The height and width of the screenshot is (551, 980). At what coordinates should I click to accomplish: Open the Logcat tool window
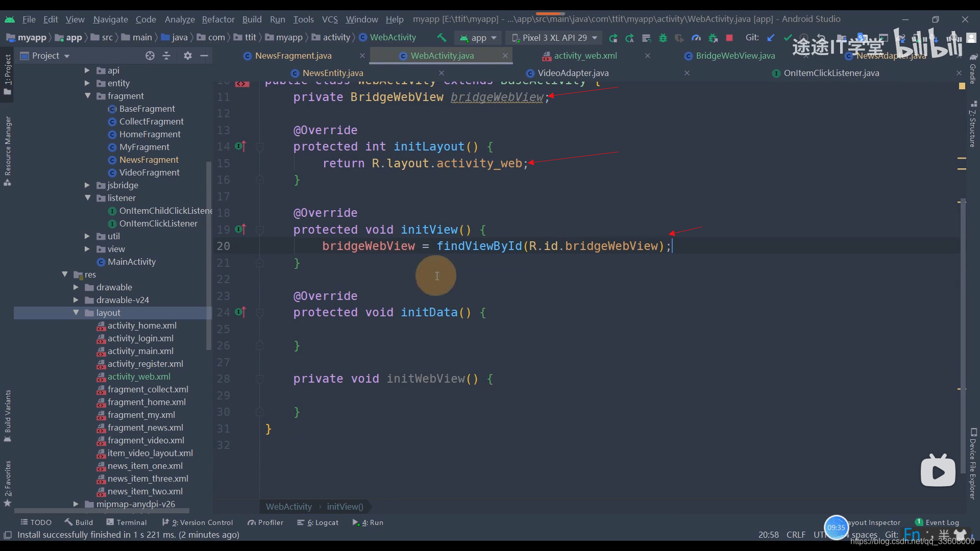[318, 522]
